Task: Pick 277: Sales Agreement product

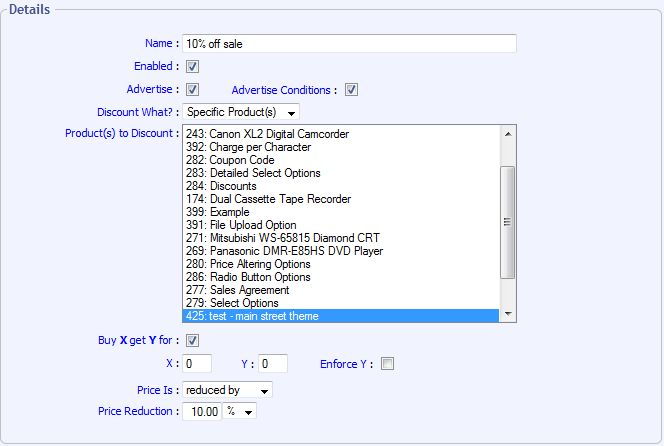Action: (236, 290)
